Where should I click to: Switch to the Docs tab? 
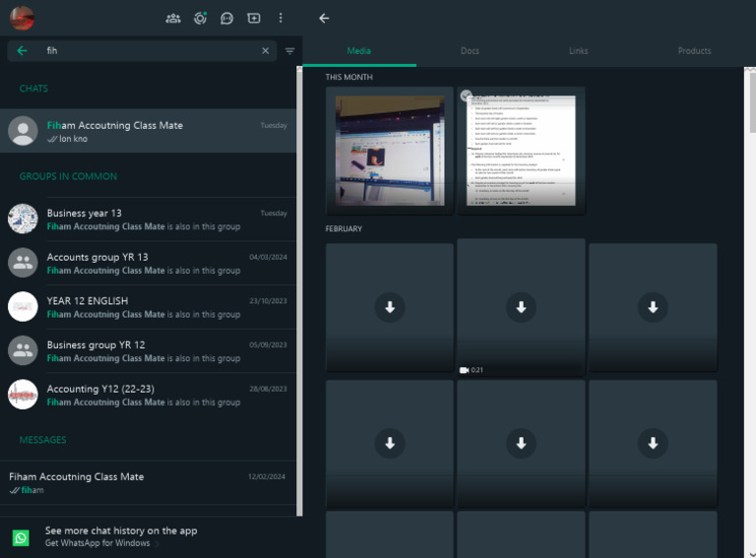click(470, 50)
